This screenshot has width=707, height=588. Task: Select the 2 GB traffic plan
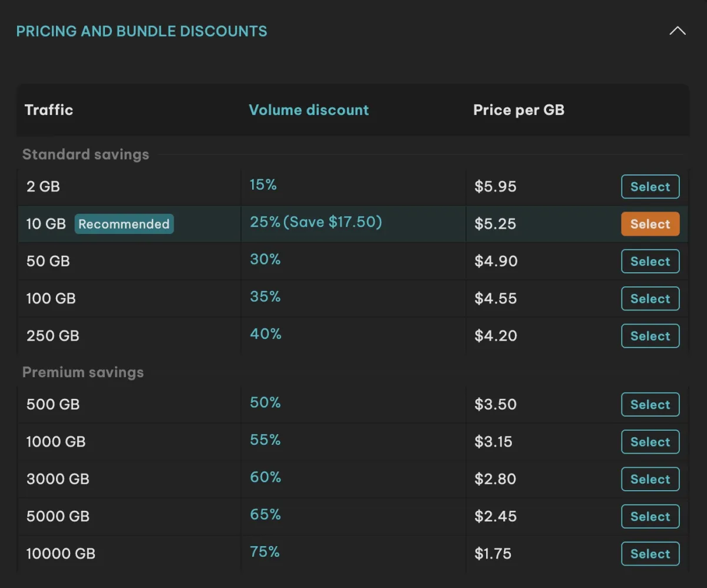(650, 187)
